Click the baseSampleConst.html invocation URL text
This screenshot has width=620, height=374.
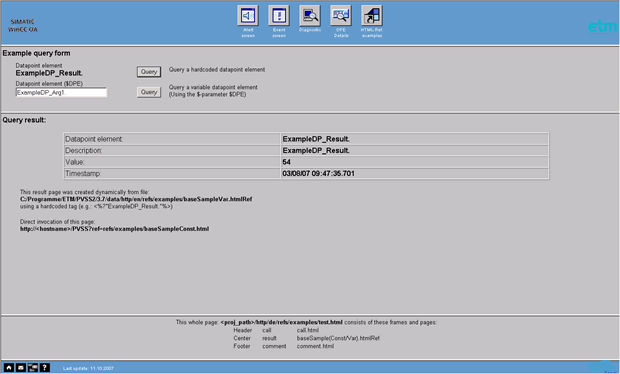pyautogui.click(x=114, y=229)
